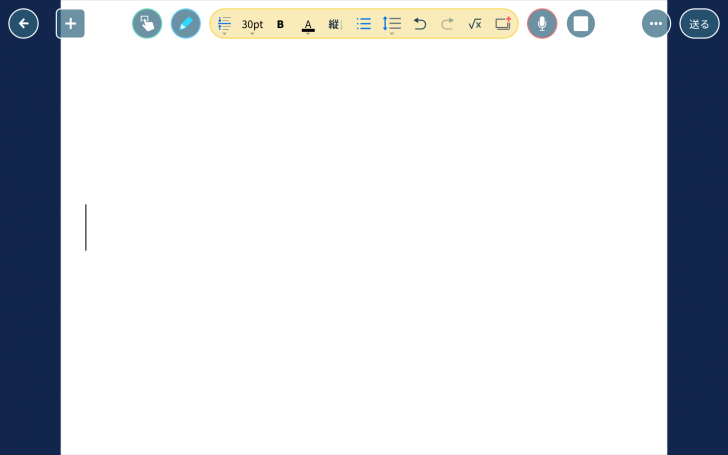The image size is (728, 455).
Task: Open the text alignment options
Action: (224, 25)
